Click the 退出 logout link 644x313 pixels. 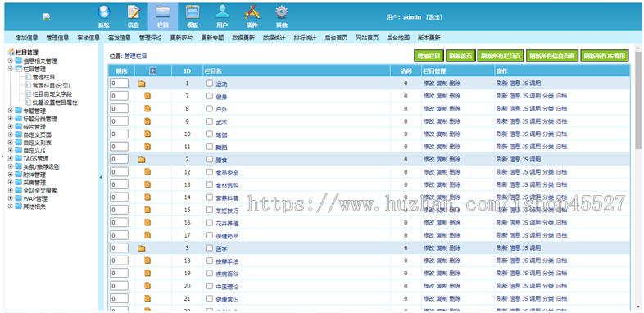(x=433, y=17)
